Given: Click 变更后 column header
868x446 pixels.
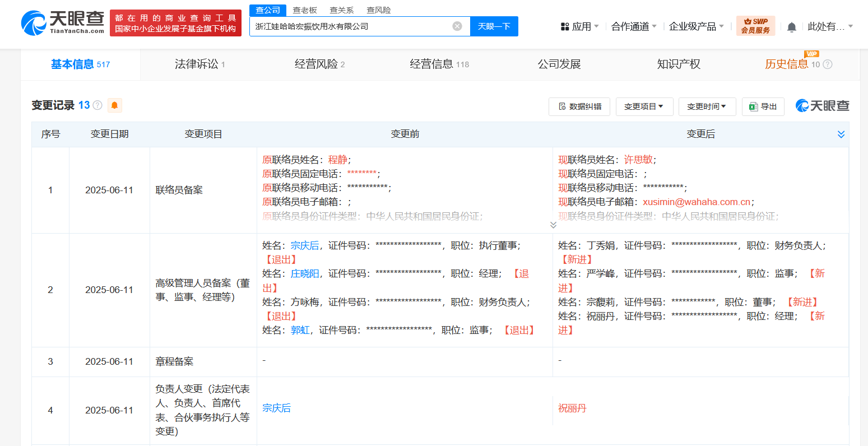Looking at the screenshot, I should [701, 134].
